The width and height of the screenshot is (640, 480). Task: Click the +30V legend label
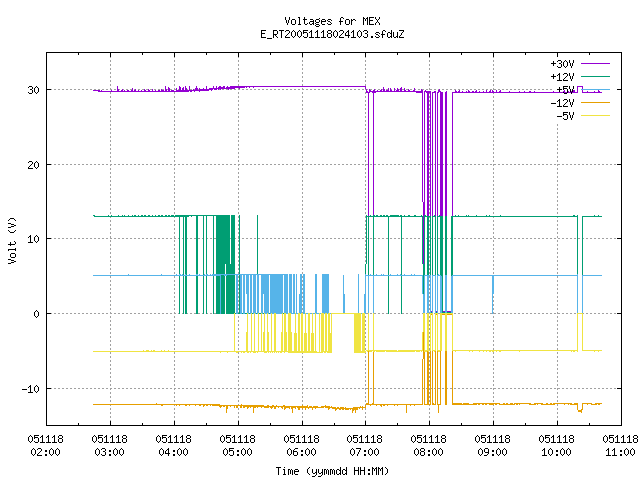point(562,64)
